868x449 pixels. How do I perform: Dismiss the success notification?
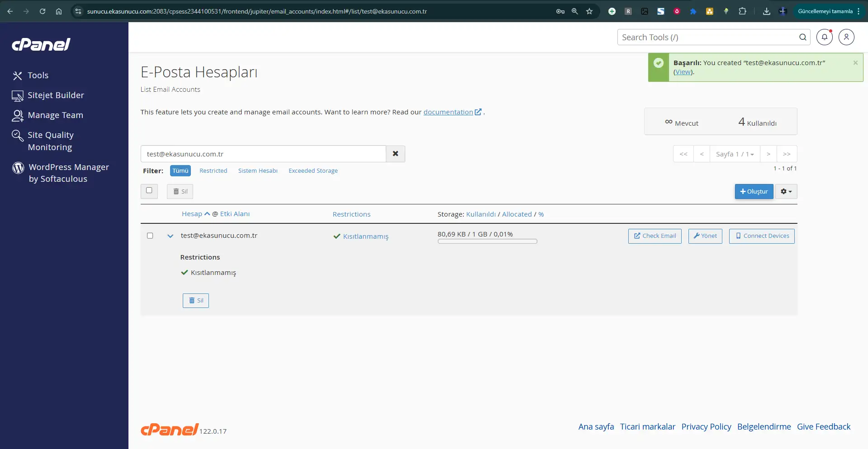[x=855, y=63]
